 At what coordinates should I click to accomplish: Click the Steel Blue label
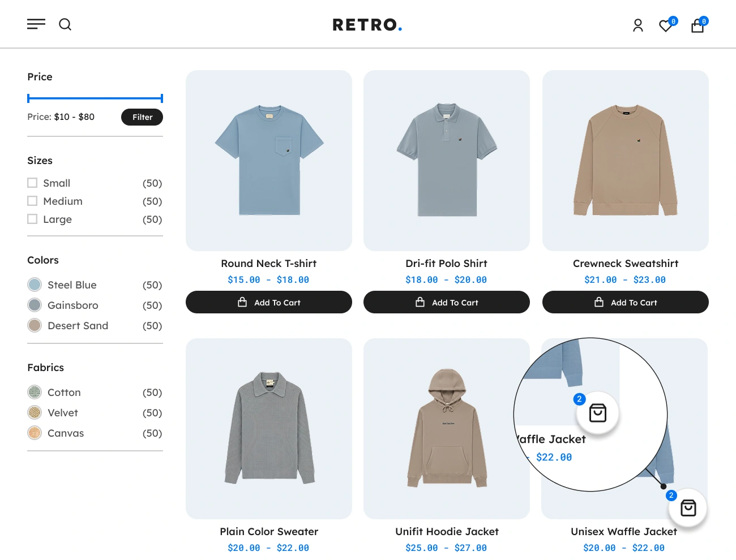coord(72,285)
